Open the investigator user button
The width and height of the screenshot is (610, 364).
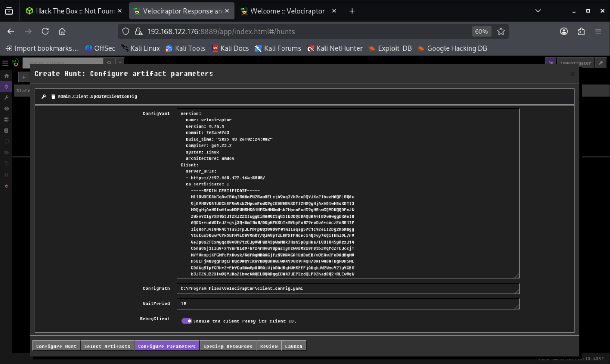click(576, 63)
